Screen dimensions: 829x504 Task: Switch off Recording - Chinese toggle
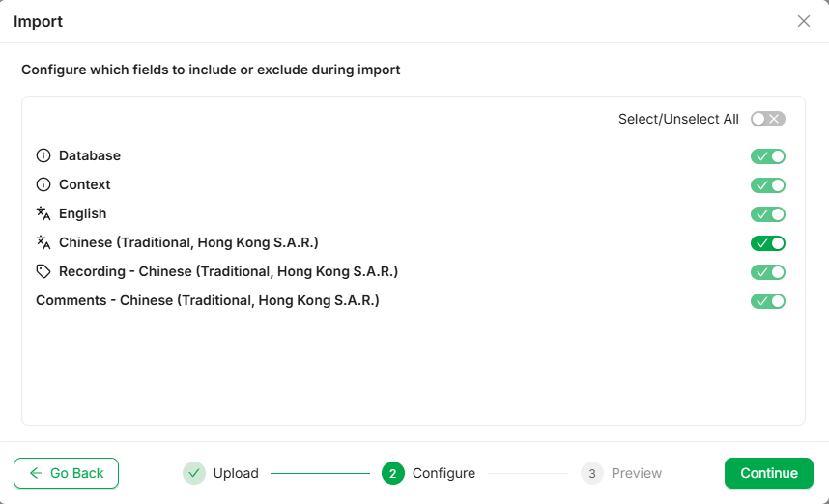tap(768, 272)
